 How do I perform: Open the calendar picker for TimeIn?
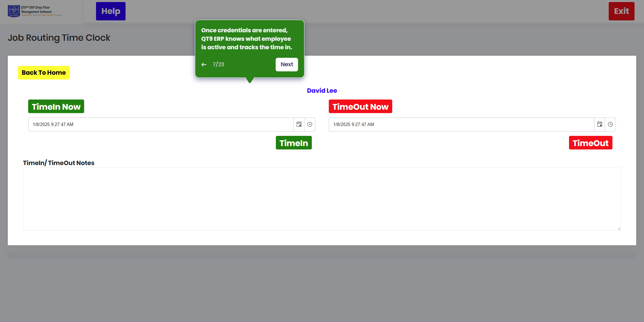tap(299, 125)
